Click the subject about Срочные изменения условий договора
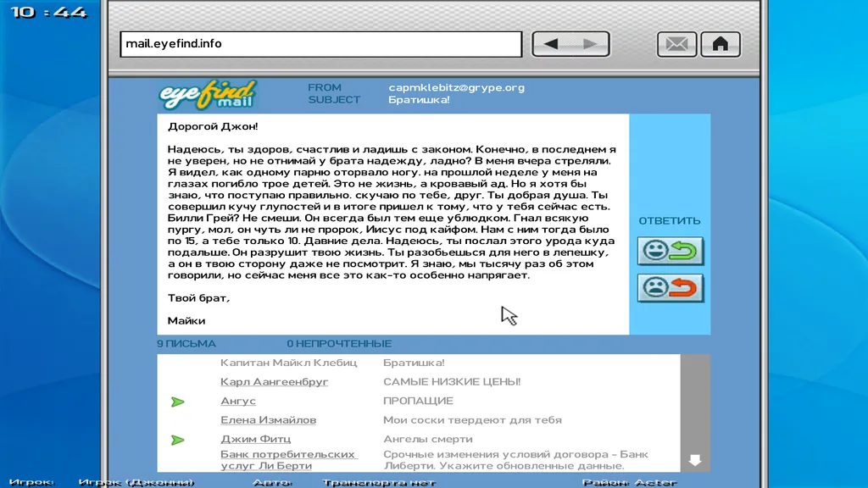 (515, 460)
